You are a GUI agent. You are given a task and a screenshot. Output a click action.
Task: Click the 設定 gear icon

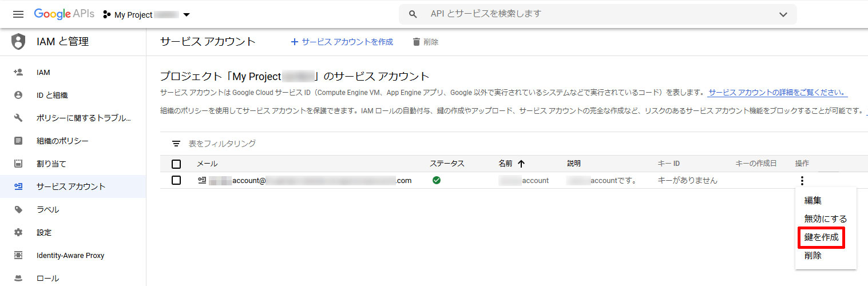tap(18, 233)
